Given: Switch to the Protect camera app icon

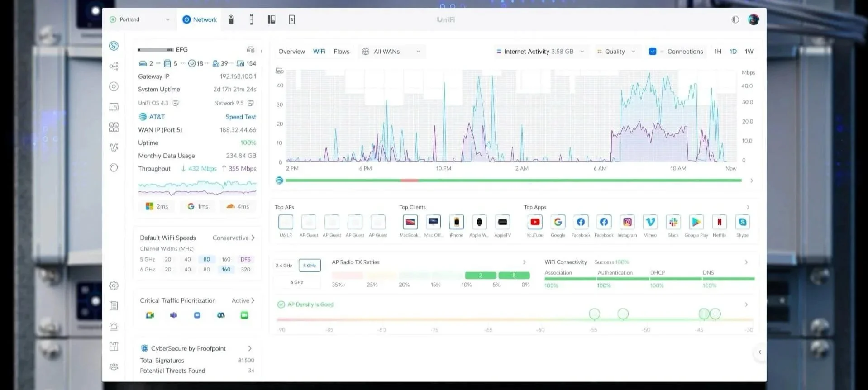Looking at the screenshot, I should point(231,19).
